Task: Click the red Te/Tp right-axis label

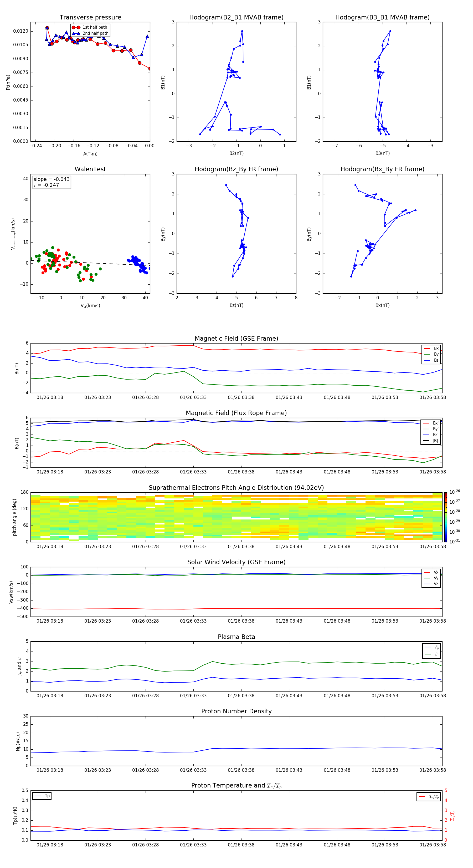Action: (452, 815)
